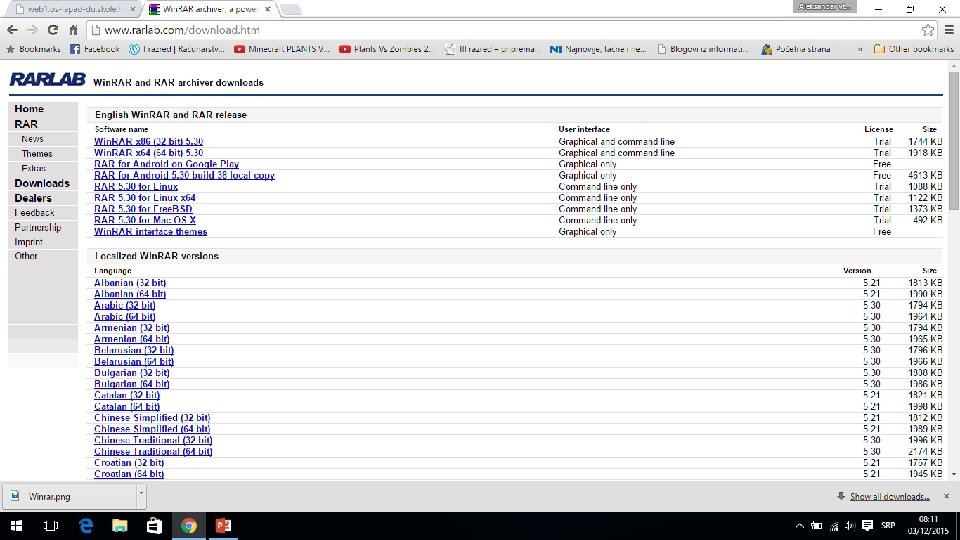The image size is (960, 540).
Task: Open News in the sidebar
Action: [32, 139]
